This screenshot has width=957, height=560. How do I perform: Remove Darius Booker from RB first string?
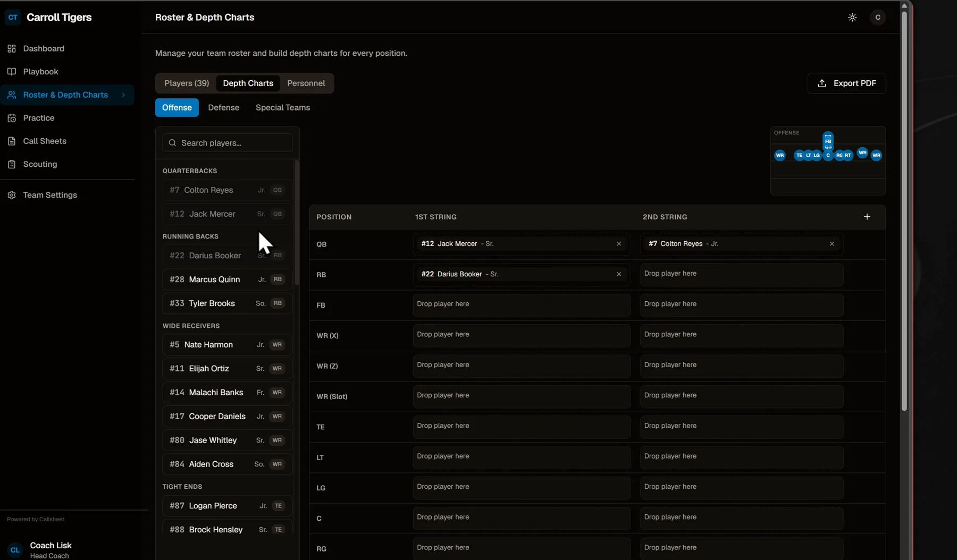tap(619, 274)
